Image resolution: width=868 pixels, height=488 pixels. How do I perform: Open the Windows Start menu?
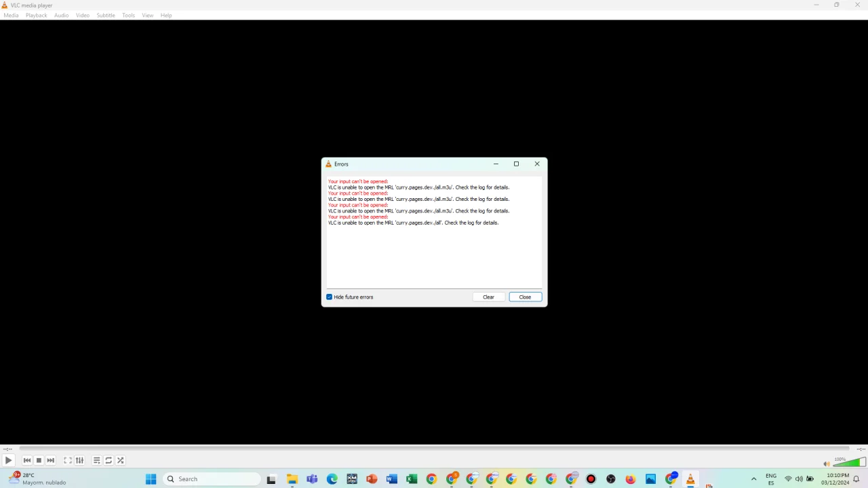(x=151, y=479)
